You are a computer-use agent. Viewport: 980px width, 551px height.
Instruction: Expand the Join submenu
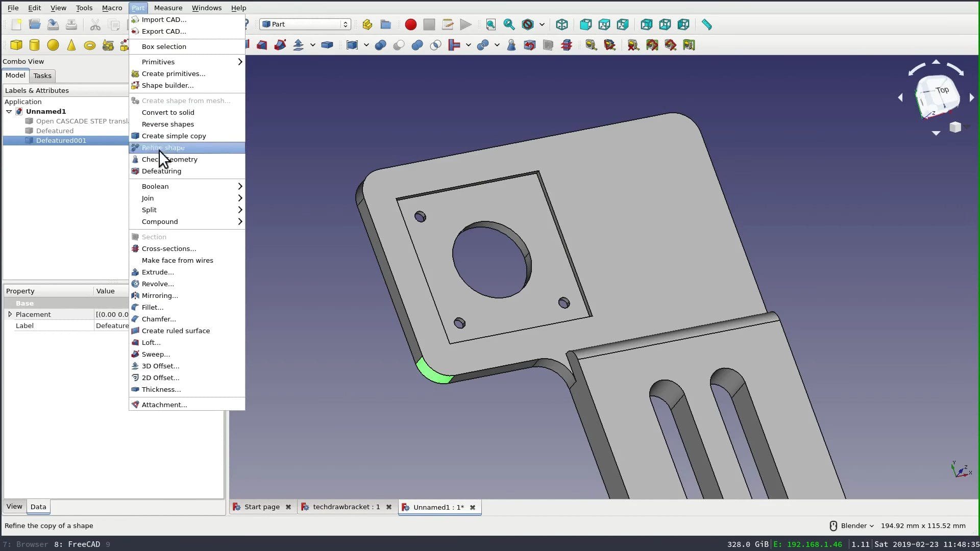tap(187, 198)
